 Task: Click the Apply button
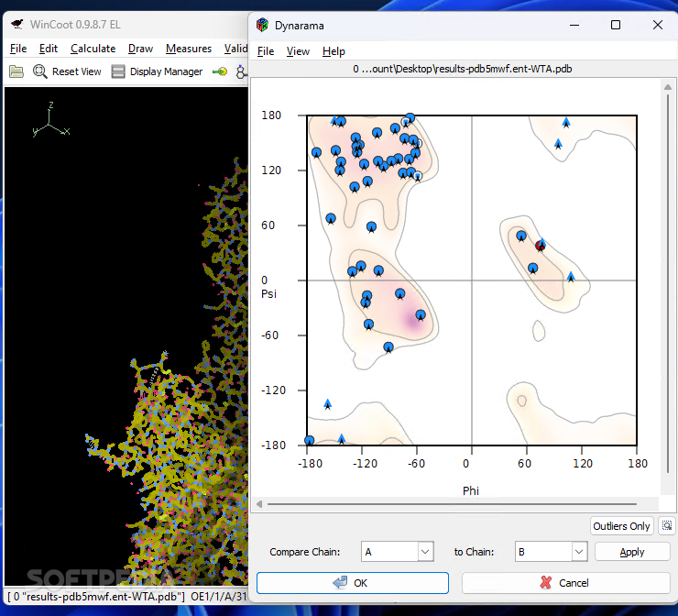(x=632, y=552)
